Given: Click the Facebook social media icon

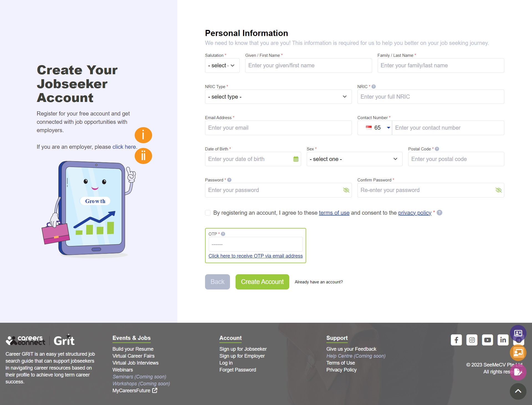Looking at the screenshot, I should (x=456, y=340).
